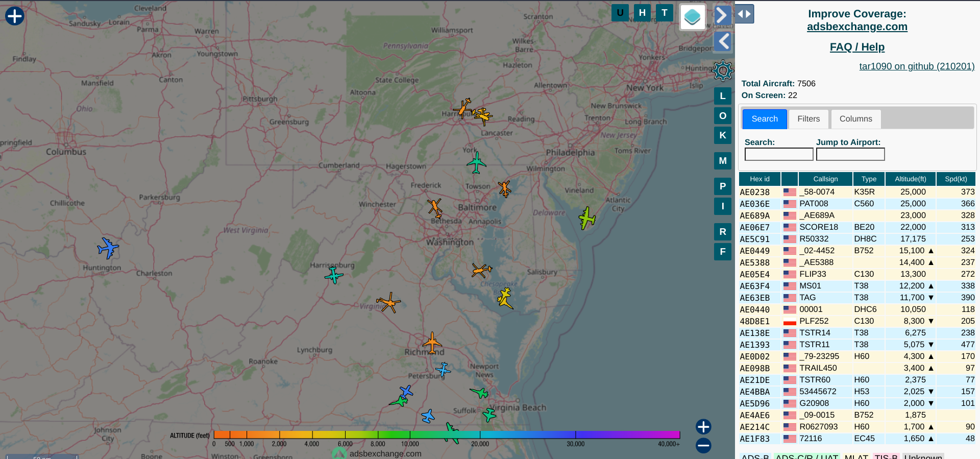Open the map layer switcher icon
980x459 pixels.
coord(693,17)
